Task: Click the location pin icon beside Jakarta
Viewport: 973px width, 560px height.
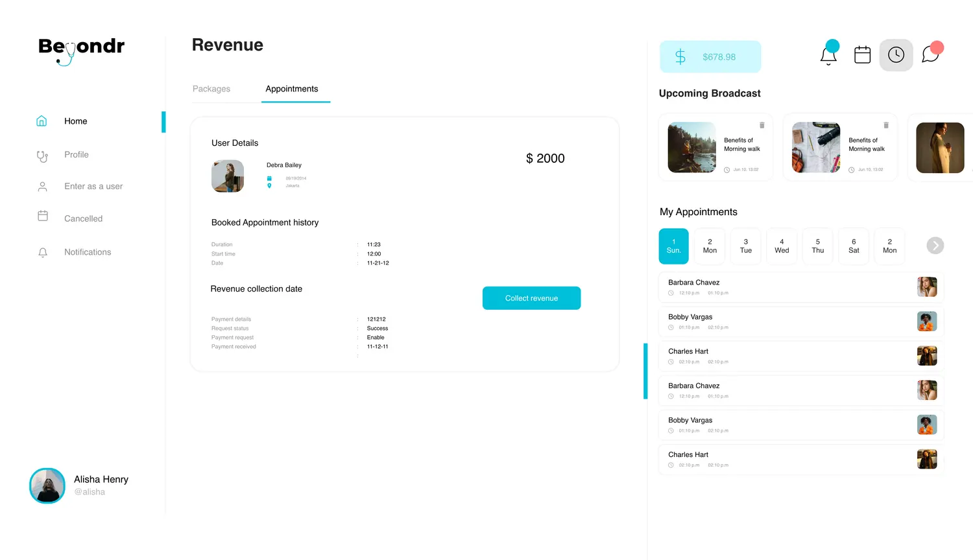Action: (269, 185)
